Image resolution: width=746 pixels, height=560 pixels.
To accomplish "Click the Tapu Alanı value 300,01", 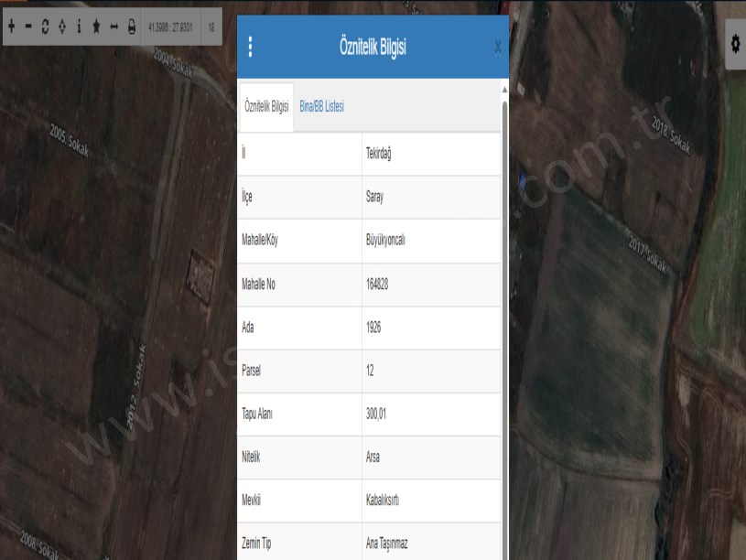I will (x=375, y=415).
